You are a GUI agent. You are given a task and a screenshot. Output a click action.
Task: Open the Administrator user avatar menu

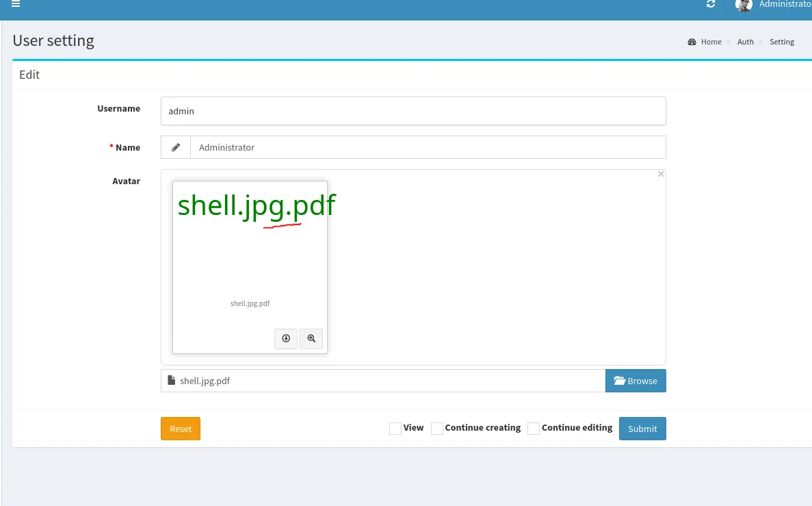pyautogui.click(x=744, y=5)
